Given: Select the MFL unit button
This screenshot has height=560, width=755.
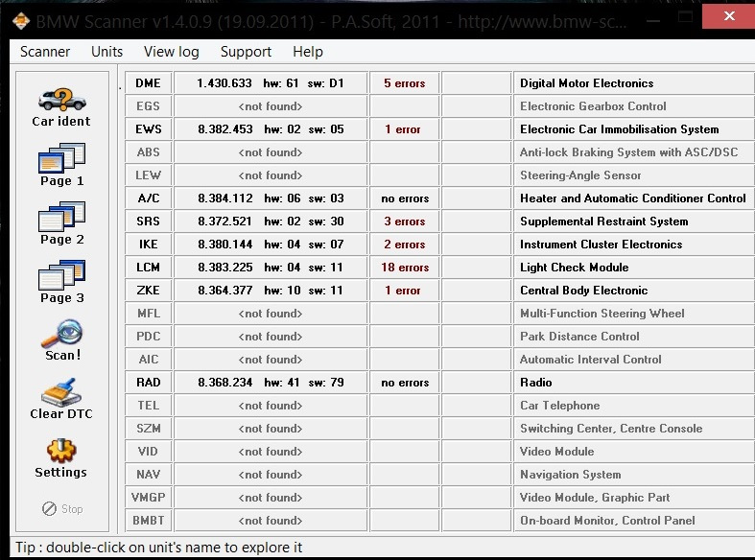Looking at the screenshot, I should (x=149, y=314).
